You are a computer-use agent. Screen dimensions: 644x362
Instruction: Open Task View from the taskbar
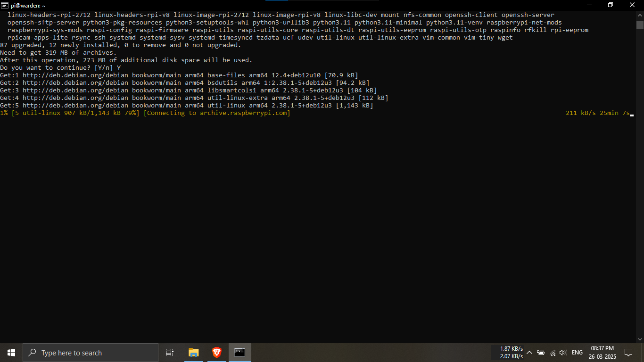[170, 353]
